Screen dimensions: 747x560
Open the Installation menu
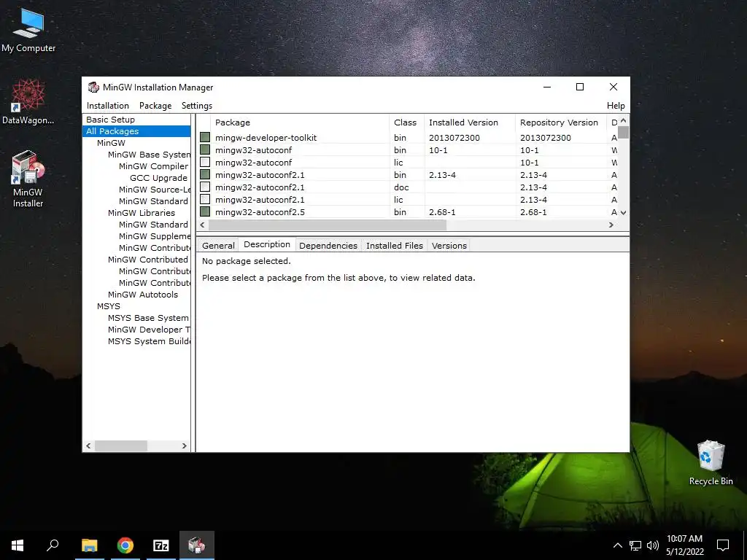pyautogui.click(x=108, y=106)
